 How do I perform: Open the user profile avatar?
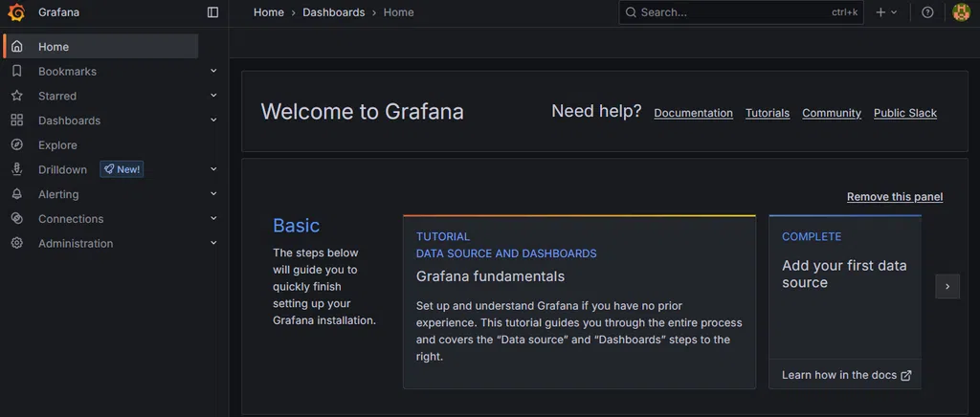(x=961, y=11)
